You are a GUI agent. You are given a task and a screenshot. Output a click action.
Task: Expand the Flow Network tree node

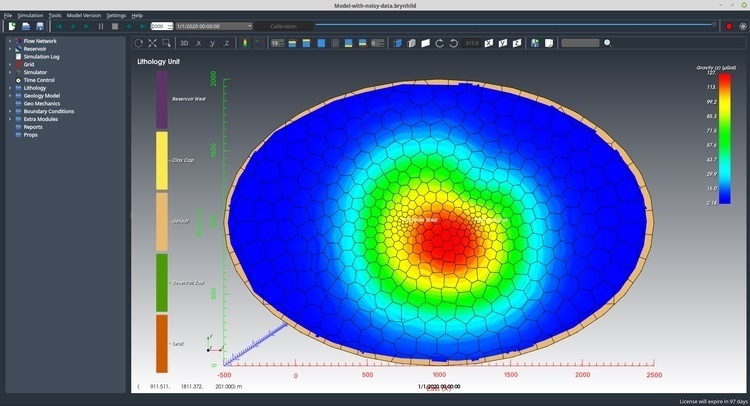pos(10,41)
